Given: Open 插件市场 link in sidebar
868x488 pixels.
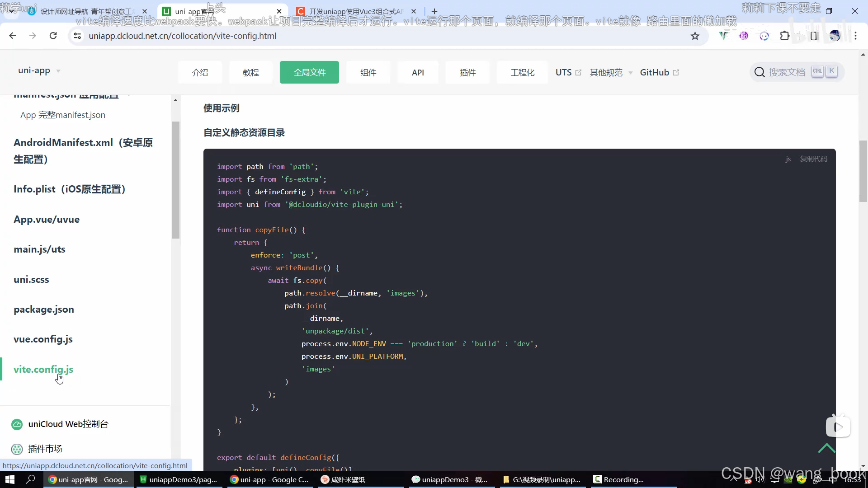Looking at the screenshot, I should point(45,449).
